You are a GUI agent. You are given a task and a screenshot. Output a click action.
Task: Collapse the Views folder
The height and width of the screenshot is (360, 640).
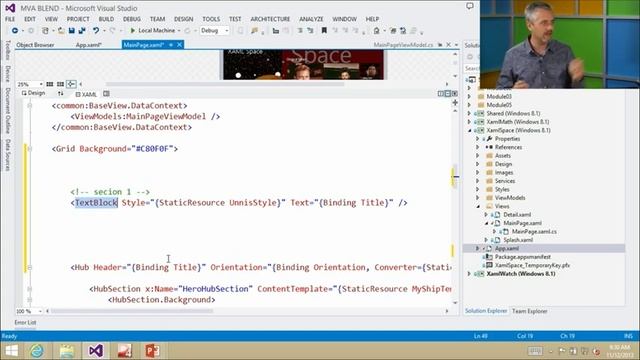(478, 206)
